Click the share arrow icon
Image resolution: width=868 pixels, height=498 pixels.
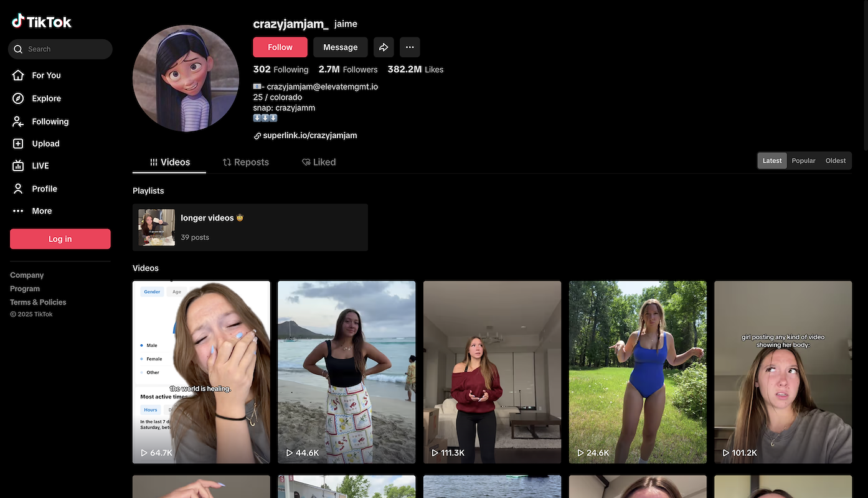pyautogui.click(x=384, y=47)
